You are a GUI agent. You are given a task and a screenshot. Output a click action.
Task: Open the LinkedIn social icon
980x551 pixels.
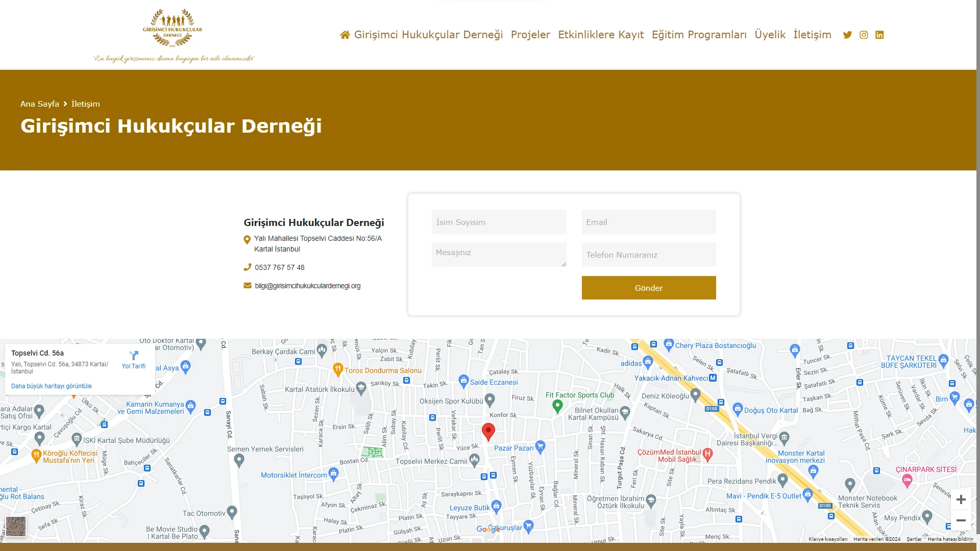(879, 35)
